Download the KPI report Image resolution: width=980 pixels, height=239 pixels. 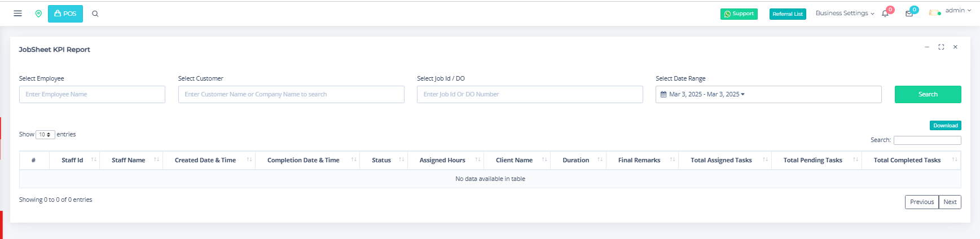point(945,126)
